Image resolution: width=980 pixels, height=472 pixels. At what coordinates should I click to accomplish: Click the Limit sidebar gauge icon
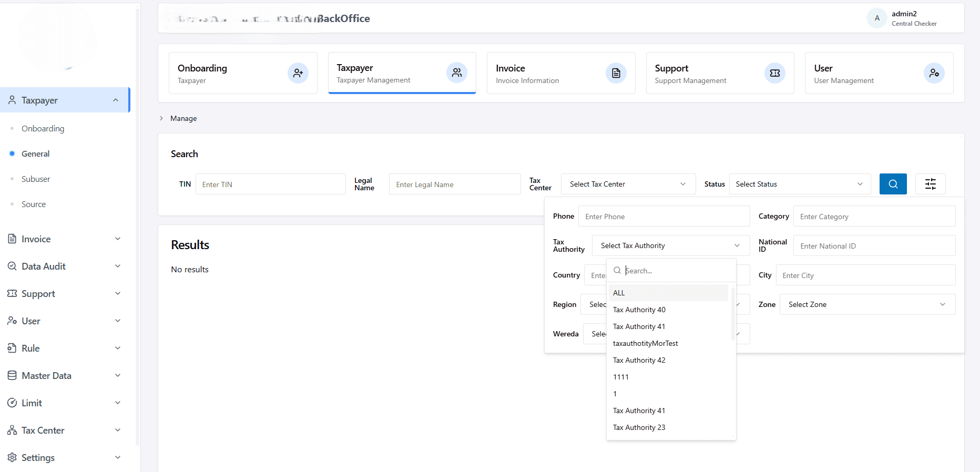click(x=12, y=403)
